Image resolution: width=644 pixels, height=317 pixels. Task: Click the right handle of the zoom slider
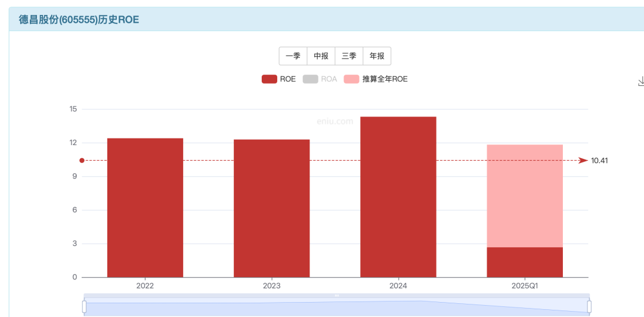coord(589,307)
